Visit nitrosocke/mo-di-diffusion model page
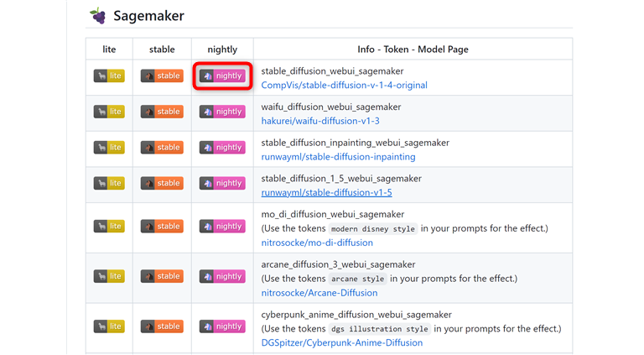Screen dimensions: 644x355 click(x=317, y=243)
